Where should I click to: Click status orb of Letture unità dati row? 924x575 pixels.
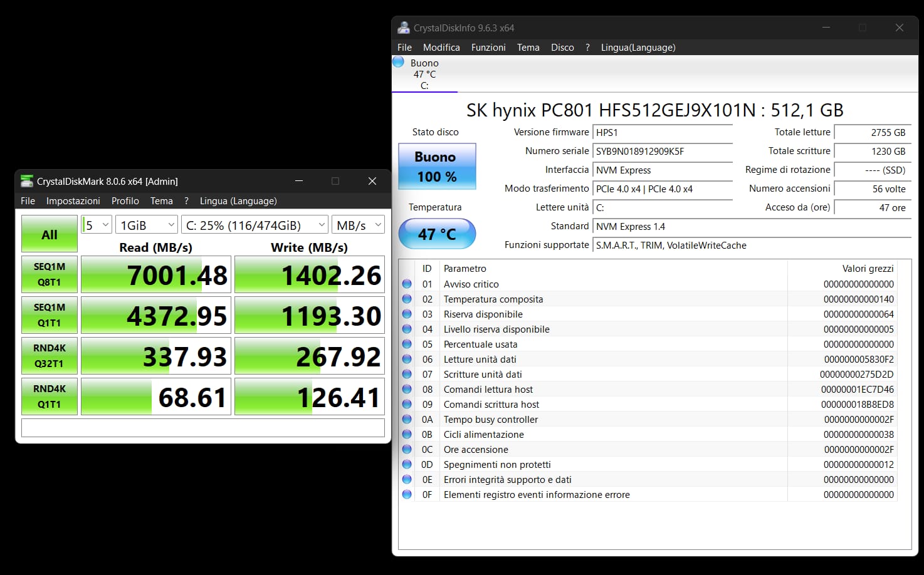click(x=407, y=359)
